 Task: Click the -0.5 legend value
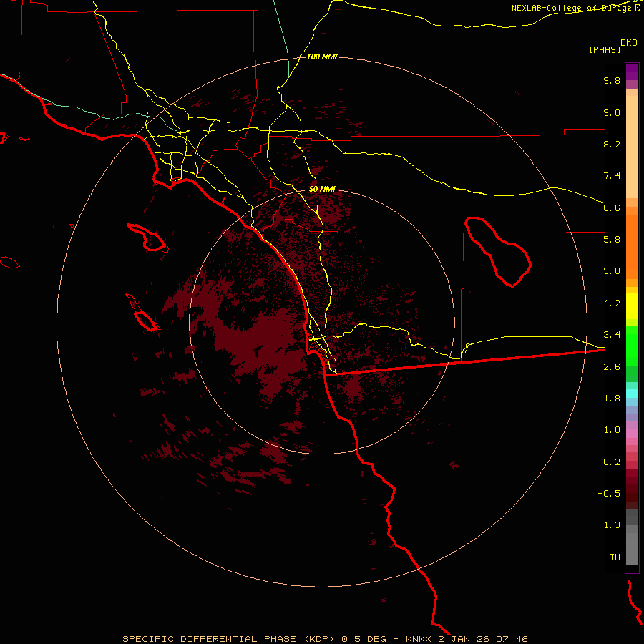pos(609,494)
